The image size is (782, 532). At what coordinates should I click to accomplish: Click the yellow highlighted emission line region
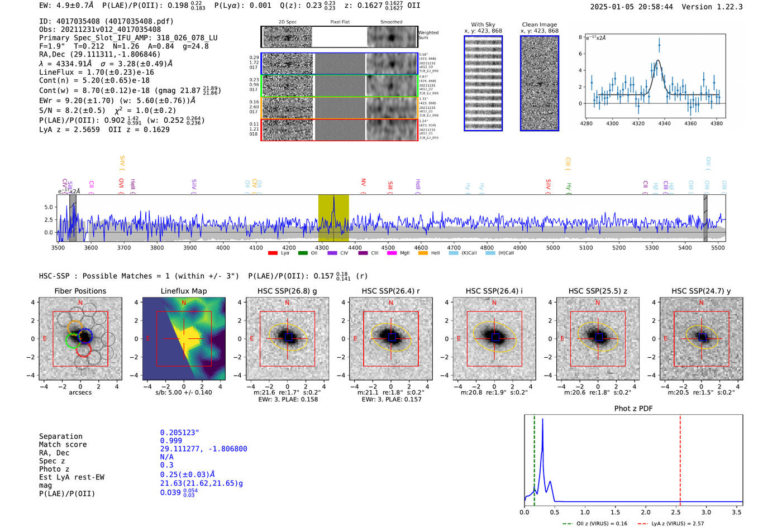(333, 218)
